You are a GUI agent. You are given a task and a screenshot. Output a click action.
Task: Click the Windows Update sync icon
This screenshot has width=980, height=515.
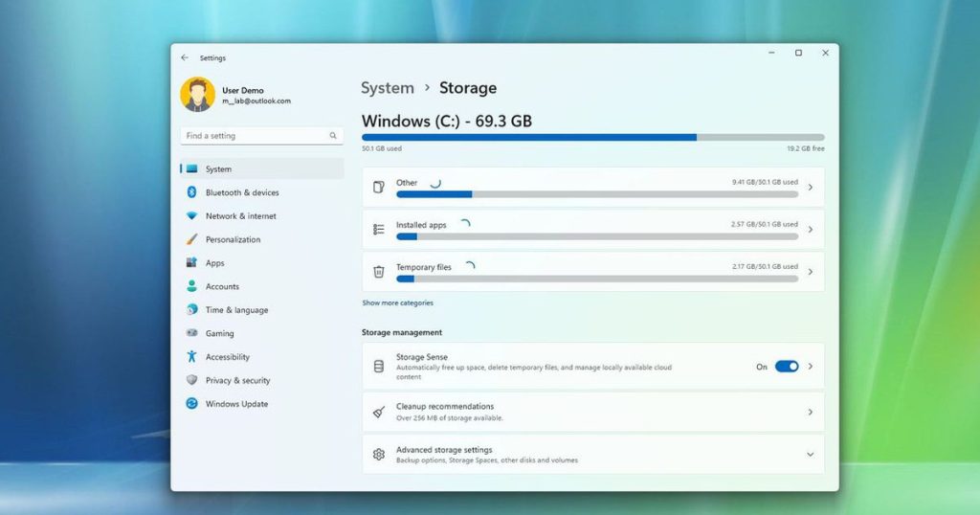(191, 404)
